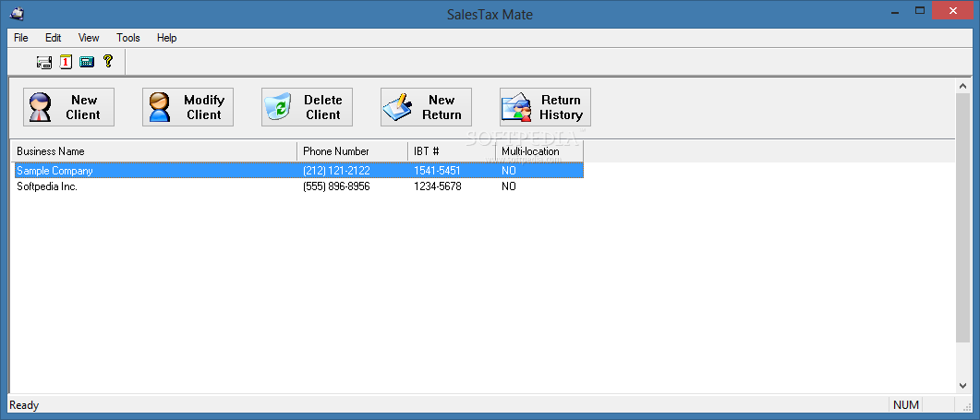This screenshot has width=980, height=420.
Task: Click the yellow question mark help icon
Action: tap(108, 61)
